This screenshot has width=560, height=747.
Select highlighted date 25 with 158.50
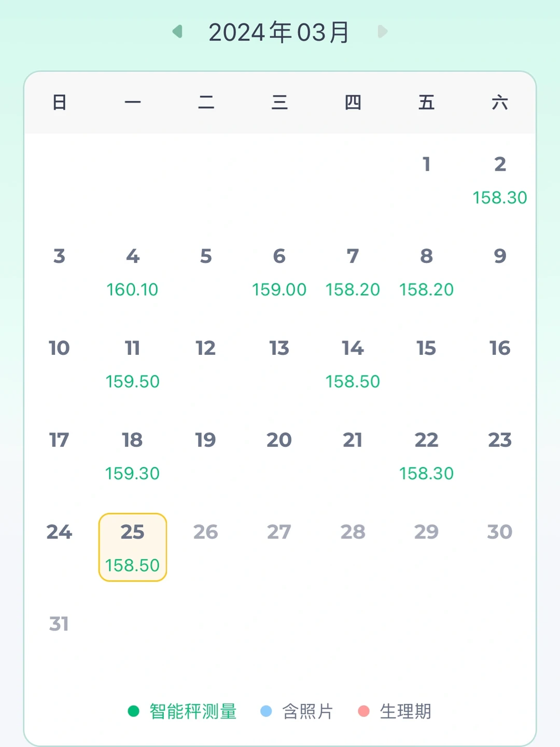click(x=133, y=547)
